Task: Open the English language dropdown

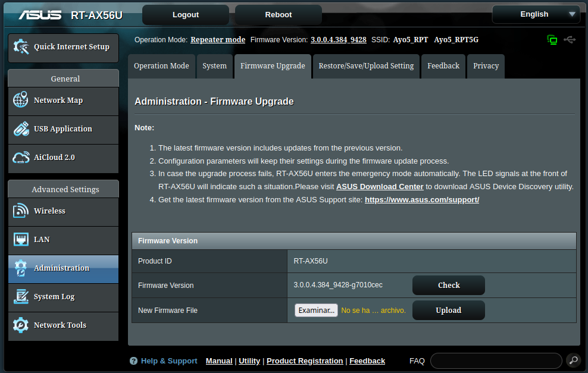Action: tap(537, 15)
